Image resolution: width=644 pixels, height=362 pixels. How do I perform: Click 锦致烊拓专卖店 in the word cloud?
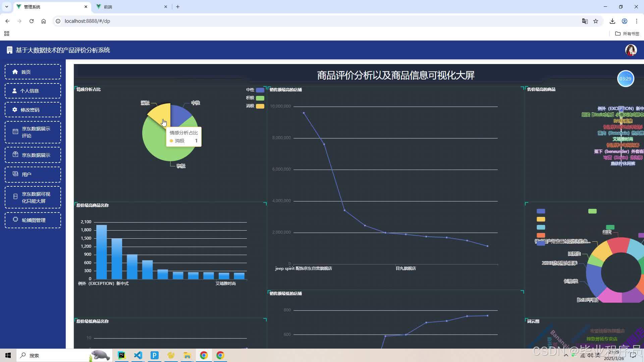pyautogui.click(x=602, y=339)
